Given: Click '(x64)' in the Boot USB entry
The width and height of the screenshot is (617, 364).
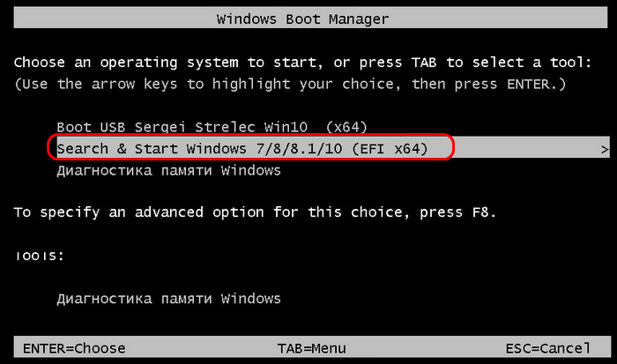Looking at the screenshot, I should (346, 127).
